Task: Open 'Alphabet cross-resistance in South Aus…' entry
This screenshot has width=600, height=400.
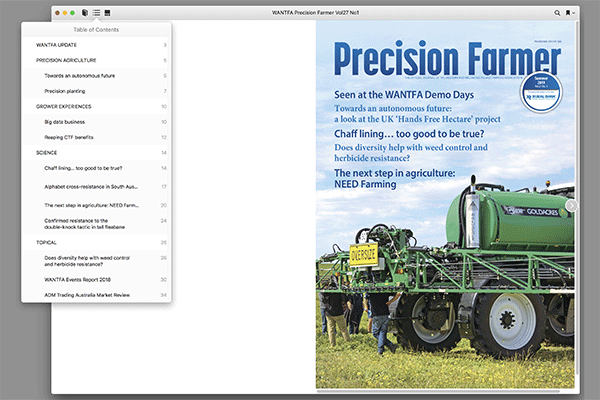Action: 91,186
